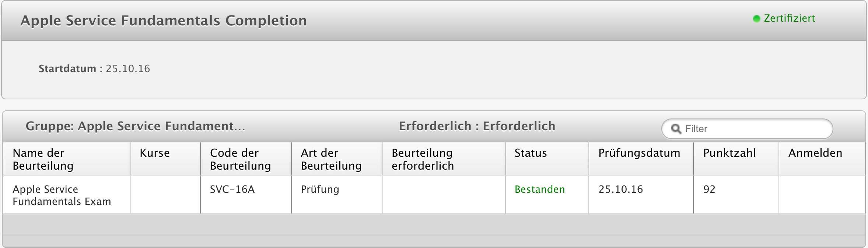Click the Zertifiziert status label
Screen dimensions: 868x248
click(789, 18)
